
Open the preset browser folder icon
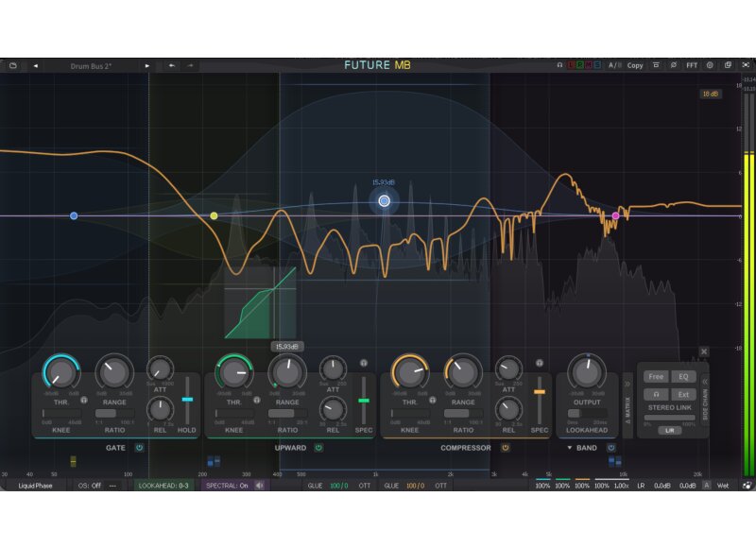click(x=13, y=65)
